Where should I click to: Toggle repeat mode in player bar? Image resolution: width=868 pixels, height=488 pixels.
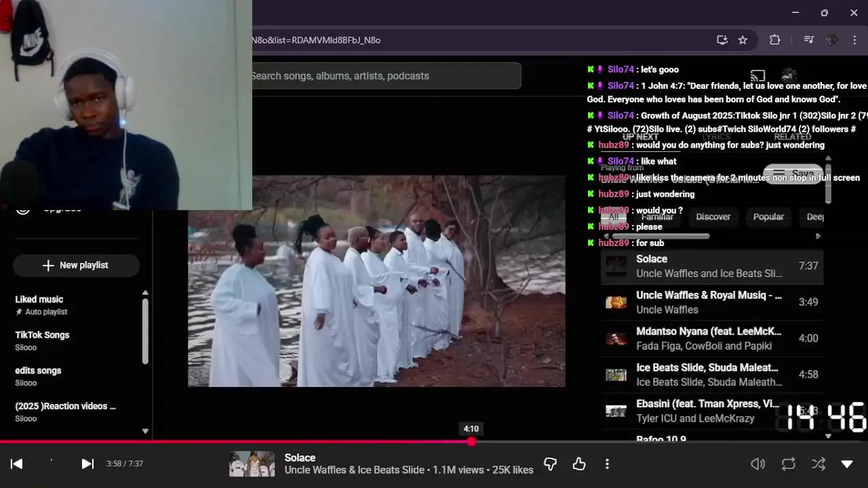(x=788, y=464)
